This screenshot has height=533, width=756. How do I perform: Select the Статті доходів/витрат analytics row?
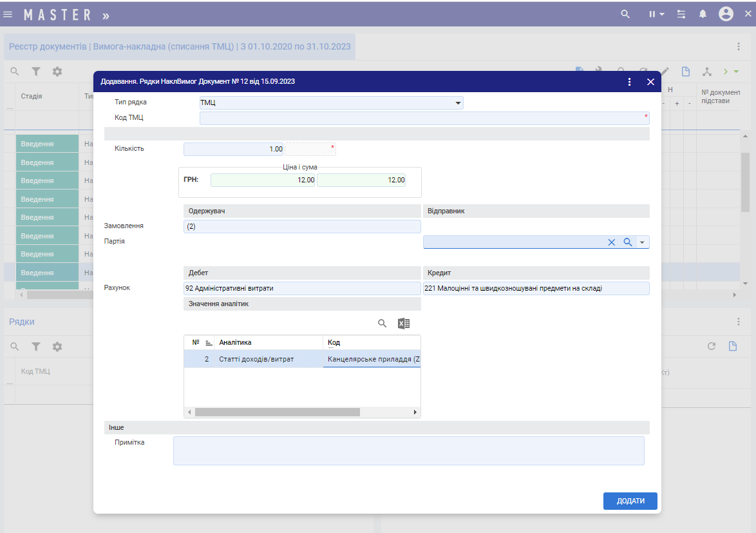[256, 359]
